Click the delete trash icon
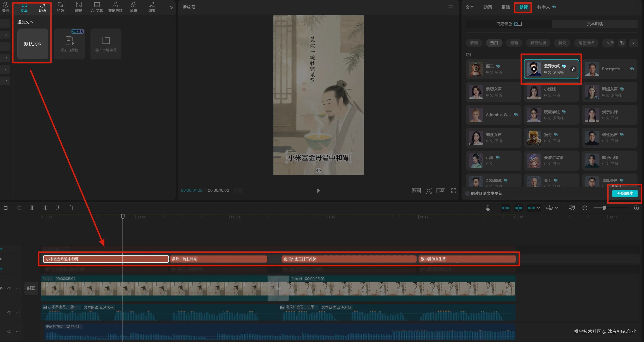The image size is (644, 342). coord(70,208)
